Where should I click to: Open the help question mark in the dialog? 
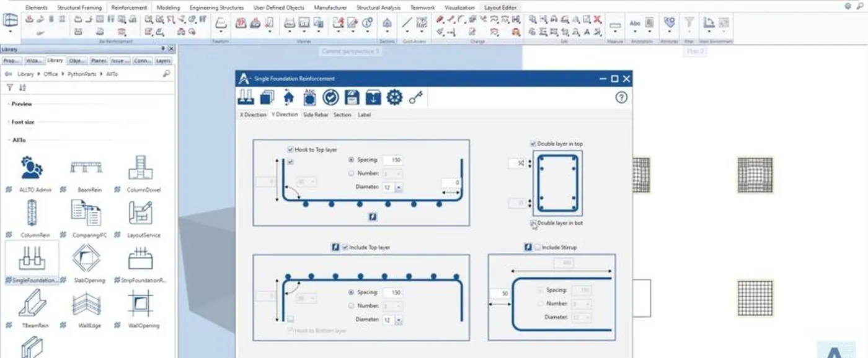tap(621, 97)
